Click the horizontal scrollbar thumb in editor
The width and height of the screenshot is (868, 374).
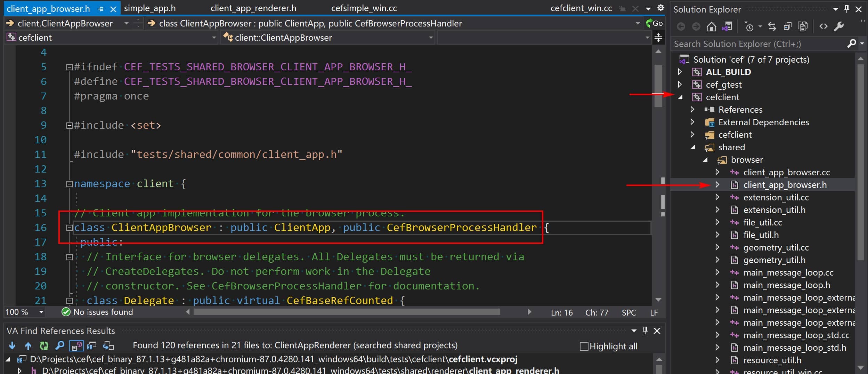[347, 312]
